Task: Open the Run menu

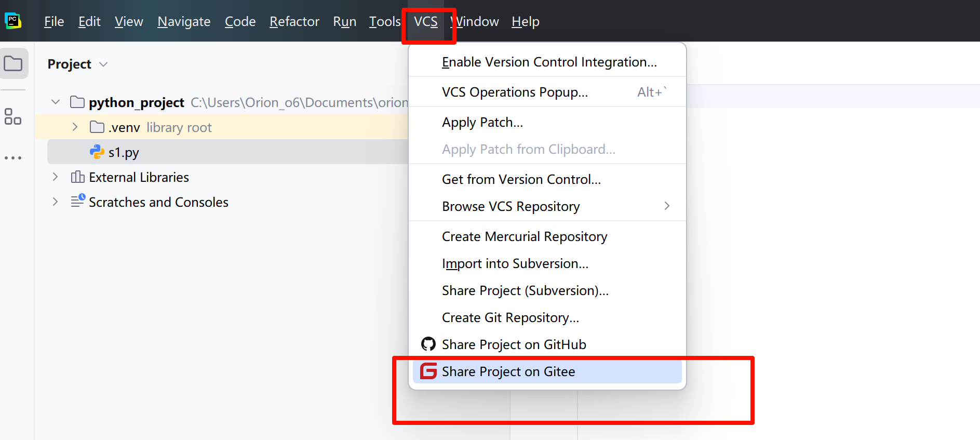Action: [x=345, y=21]
